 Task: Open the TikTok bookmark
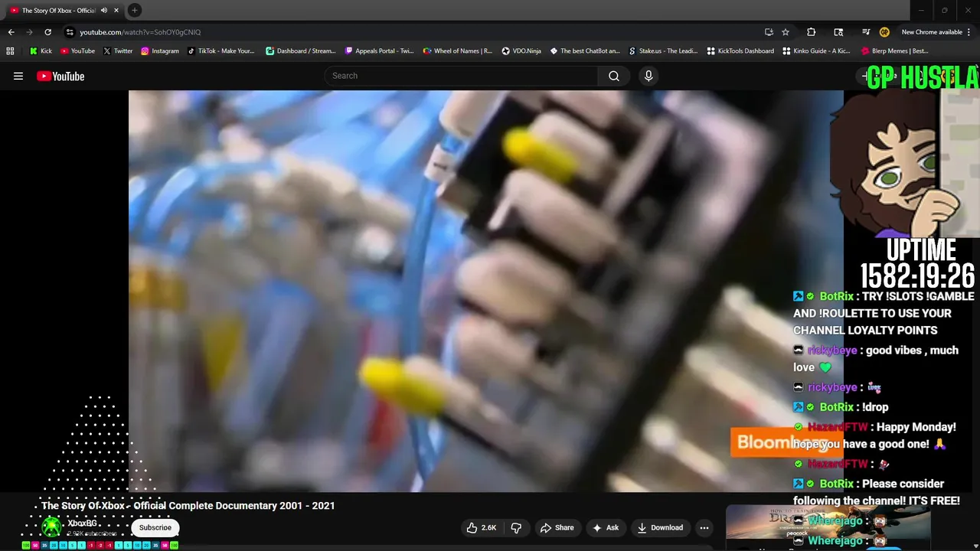coord(221,51)
